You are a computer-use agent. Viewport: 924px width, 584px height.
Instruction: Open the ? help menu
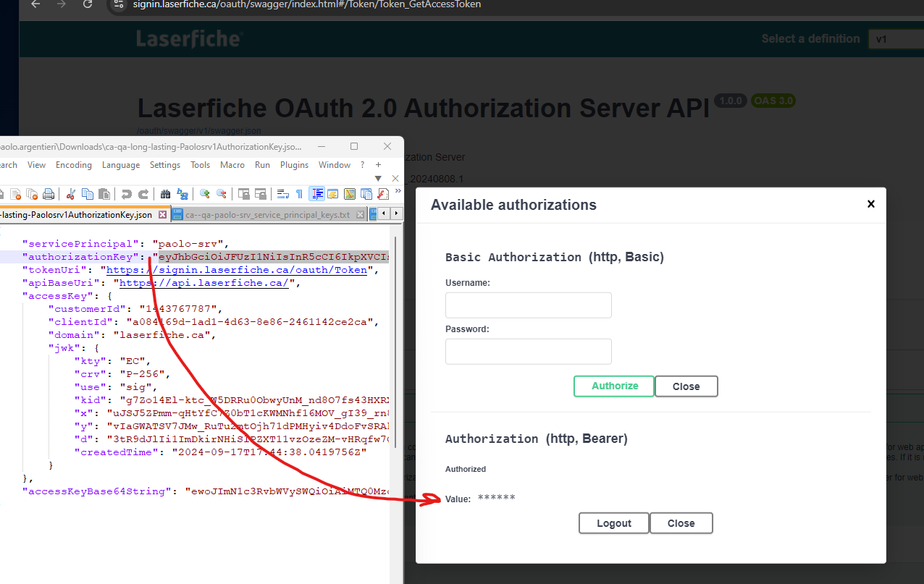click(362, 165)
